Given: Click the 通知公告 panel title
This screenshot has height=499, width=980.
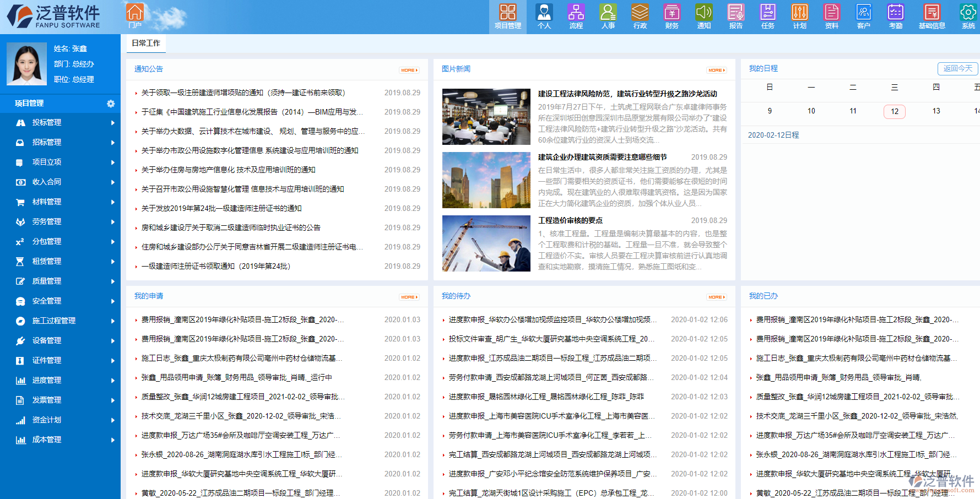Looking at the screenshot, I should point(149,69).
